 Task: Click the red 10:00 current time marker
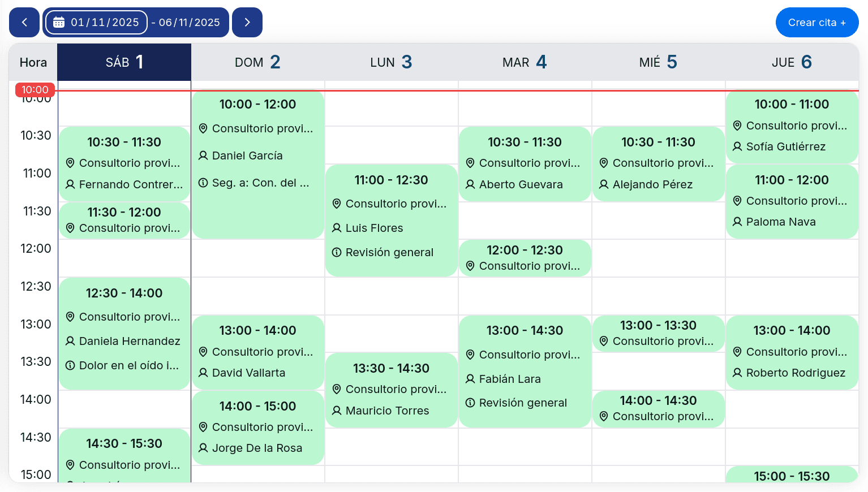(35, 90)
